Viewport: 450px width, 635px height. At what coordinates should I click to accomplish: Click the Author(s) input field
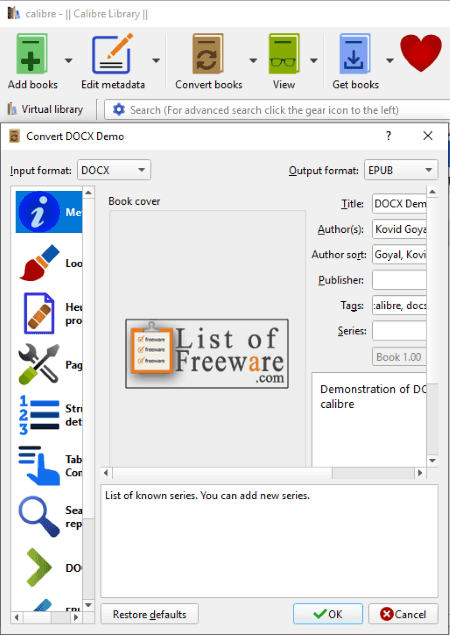[399, 229]
